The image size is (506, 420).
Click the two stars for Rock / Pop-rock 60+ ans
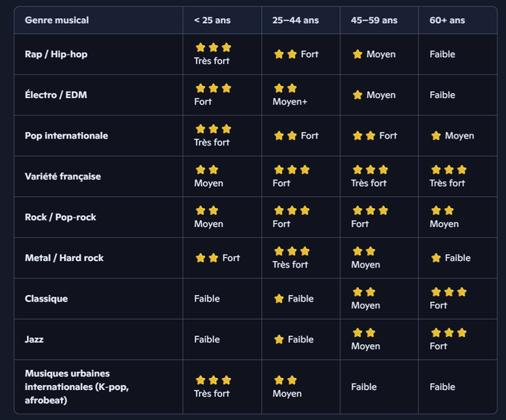tap(443, 210)
